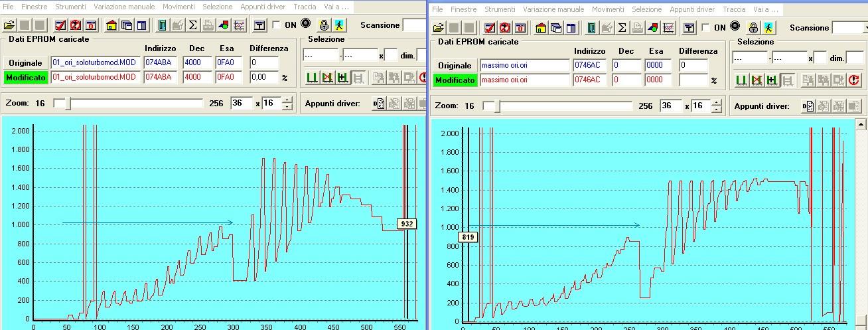
Task: Click the house icon in right window toolbar
Action: click(x=541, y=28)
